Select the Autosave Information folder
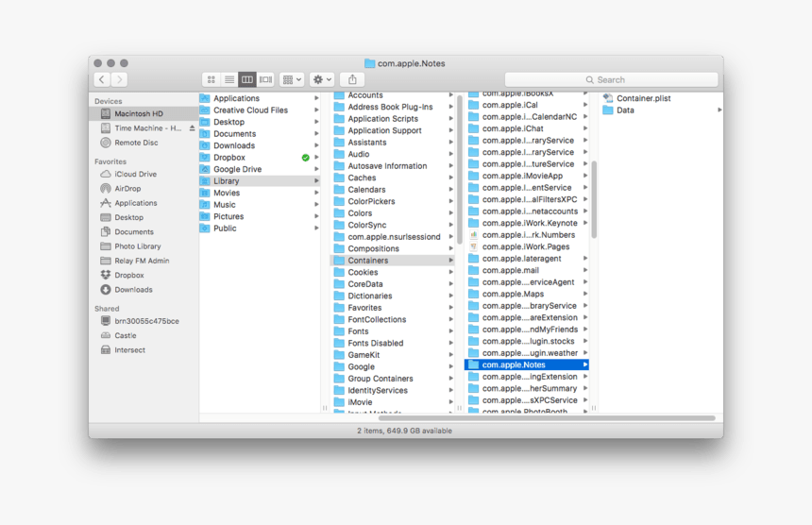The height and width of the screenshot is (525, 812). point(393,165)
